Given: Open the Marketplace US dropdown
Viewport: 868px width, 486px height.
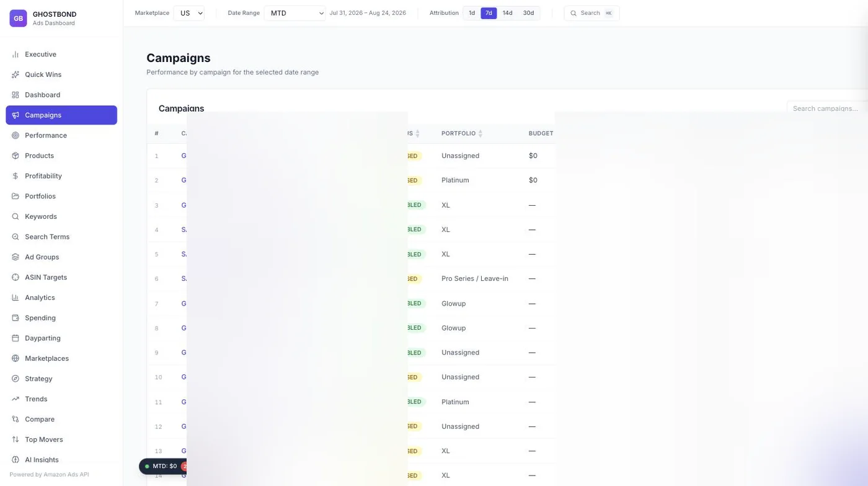Looking at the screenshot, I should coord(188,13).
